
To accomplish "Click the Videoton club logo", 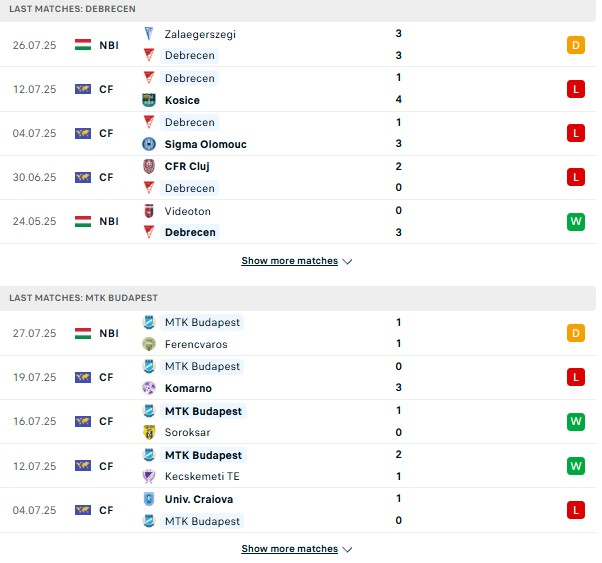I will (149, 211).
